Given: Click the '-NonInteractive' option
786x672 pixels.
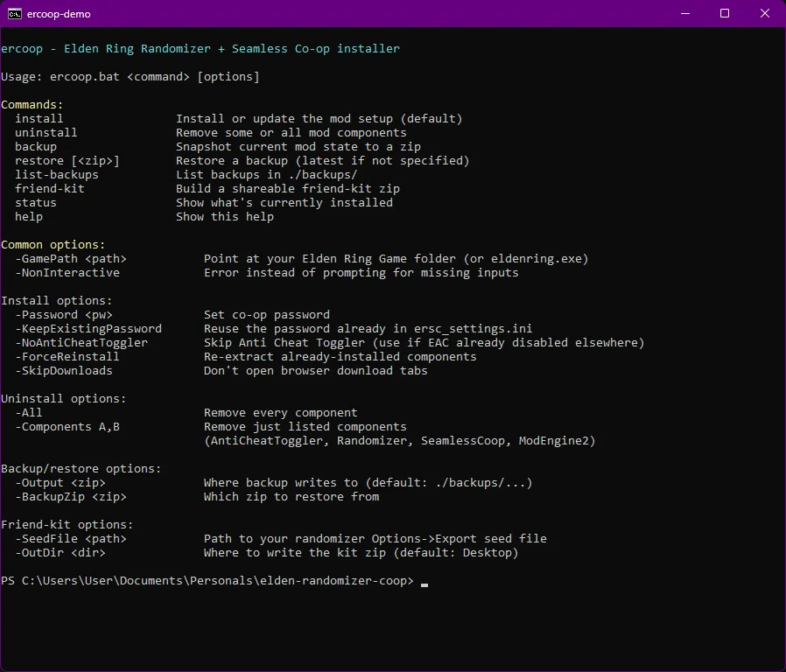Looking at the screenshot, I should [x=67, y=273].
